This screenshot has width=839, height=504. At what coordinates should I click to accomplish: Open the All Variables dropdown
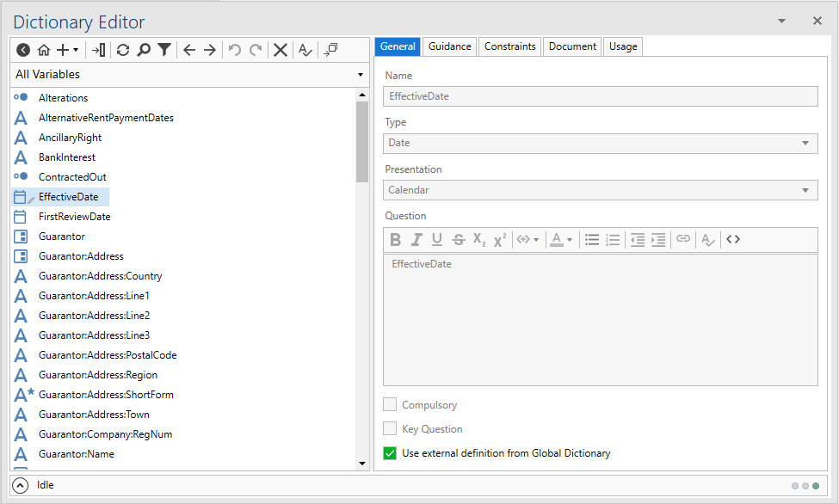pyautogui.click(x=361, y=75)
